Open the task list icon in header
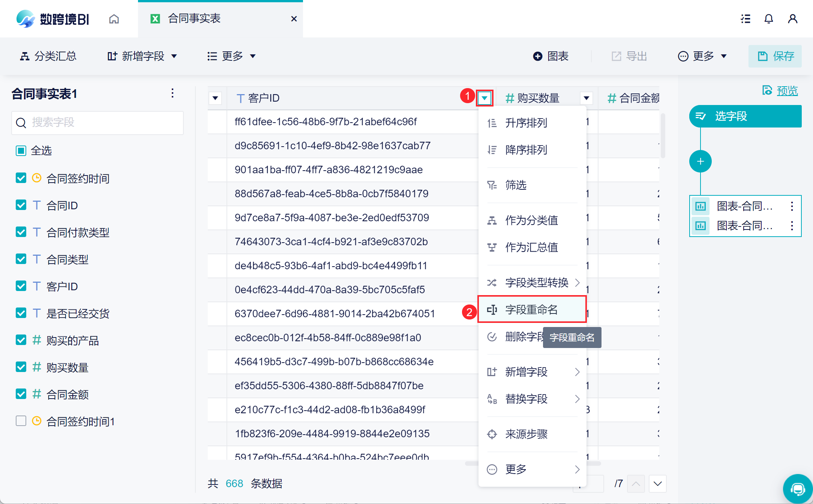Screen dimensions: 813x504 click(x=745, y=19)
